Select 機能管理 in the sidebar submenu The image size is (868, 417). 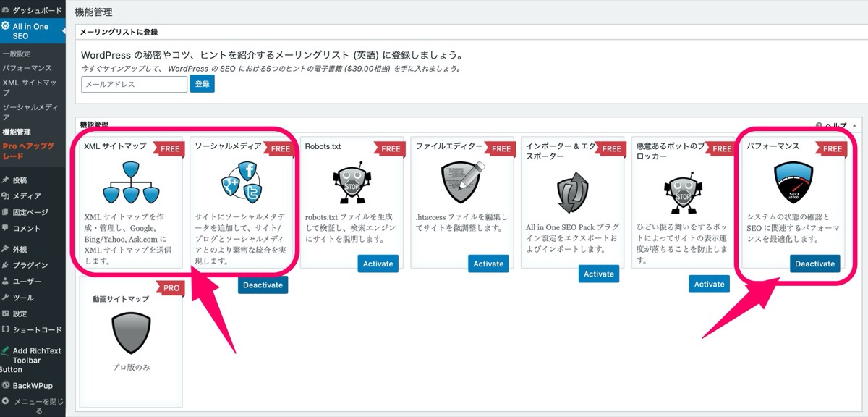point(17,132)
